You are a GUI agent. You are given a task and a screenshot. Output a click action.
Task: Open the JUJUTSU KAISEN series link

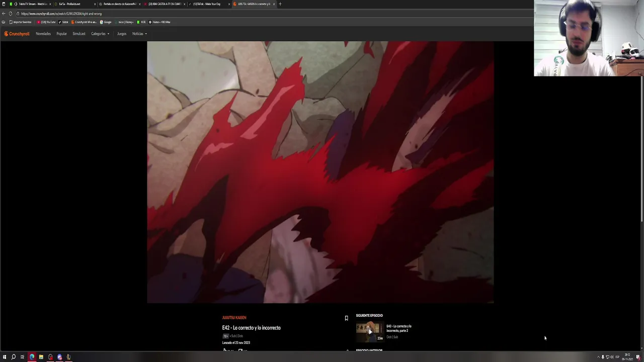click(x=234, y=318)
